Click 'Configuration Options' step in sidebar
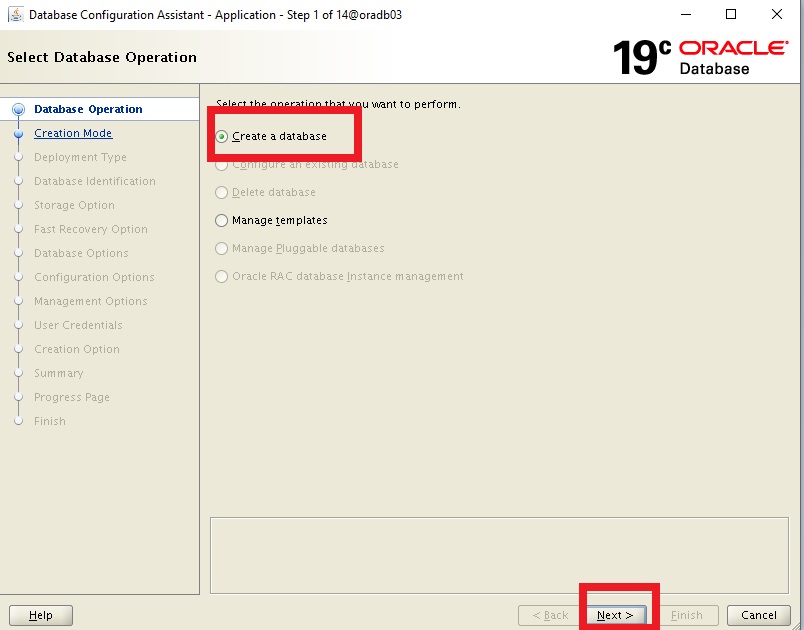The width and height of the screenshot is (804, 630). coord(94,277)
